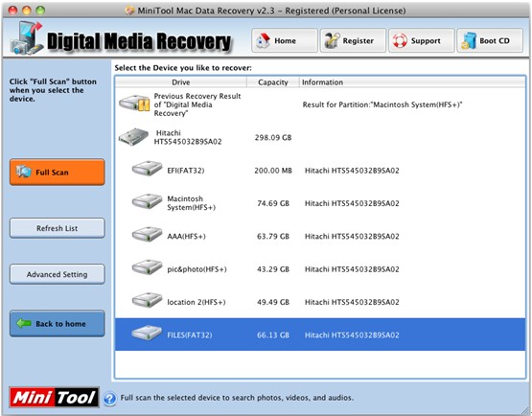Screen dimensions: 532x416
Task: Select the FILES(FAT32) partition row
Action: (x=320, y=335)
